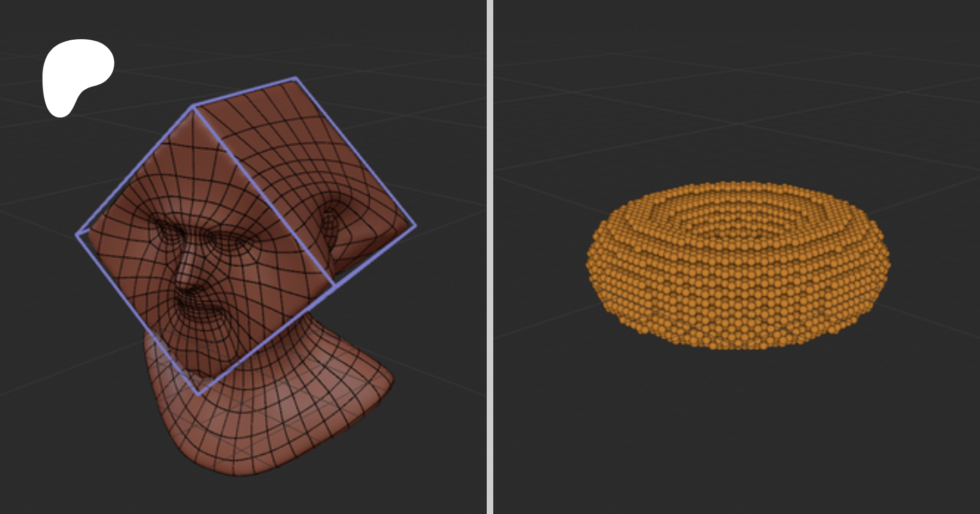Screen dimensions: 980x514
Task: Select the topmost corner of the lattice cage
Action: coord(296,78)
